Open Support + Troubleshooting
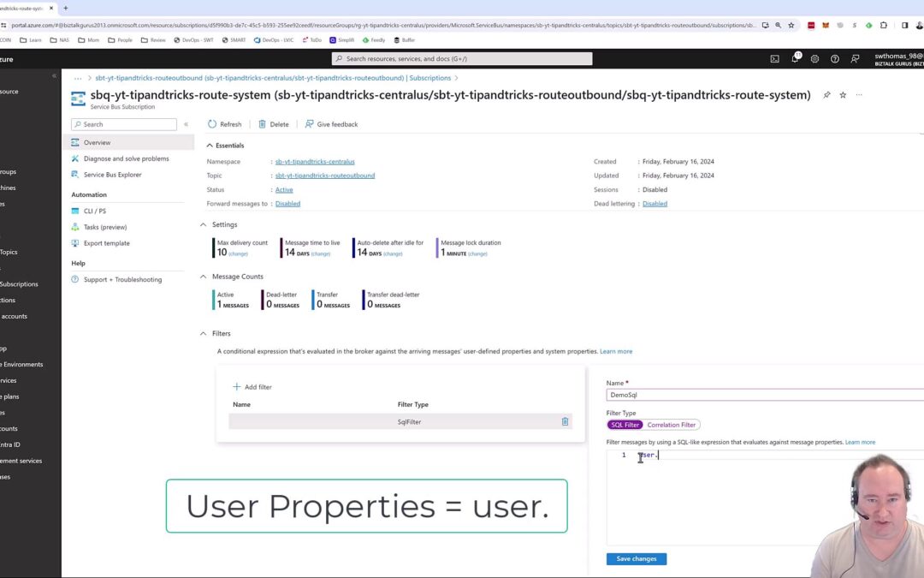Image resolution: width=924 pixels, height=578 pixels. [x=122, y=279]
